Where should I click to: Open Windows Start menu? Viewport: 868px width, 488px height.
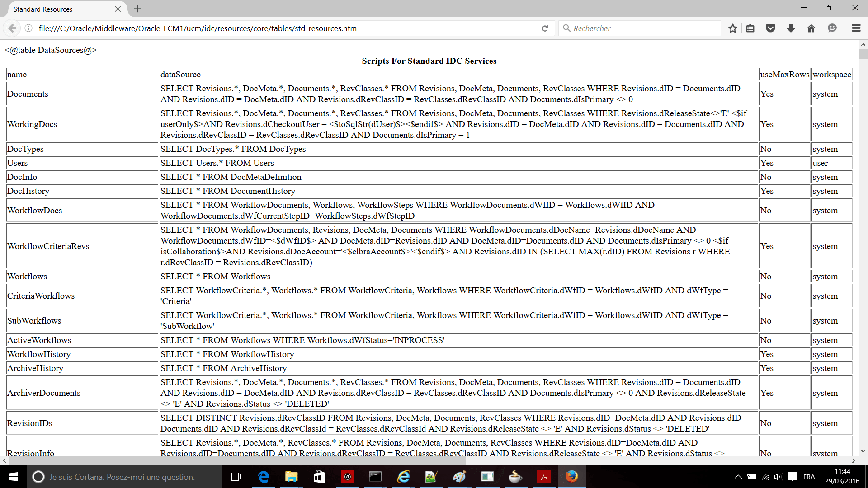coord(13,477)
